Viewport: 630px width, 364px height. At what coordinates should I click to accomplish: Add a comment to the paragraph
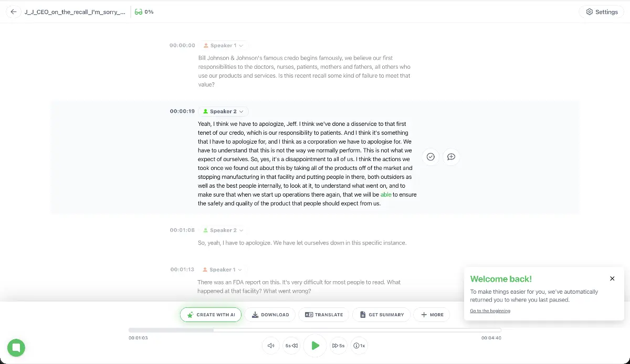[451, 157]
